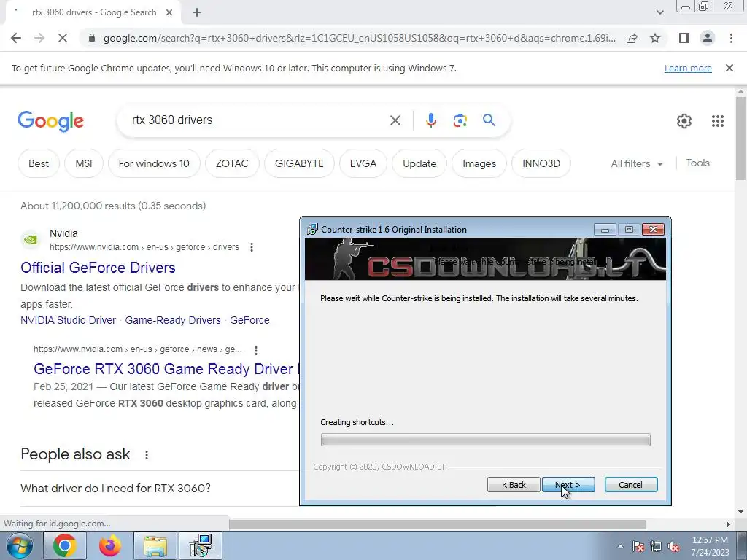The width and height of the screenshot is (747, 560).
Task: Select For windows 10 chip
Action: tap(154, 163)
